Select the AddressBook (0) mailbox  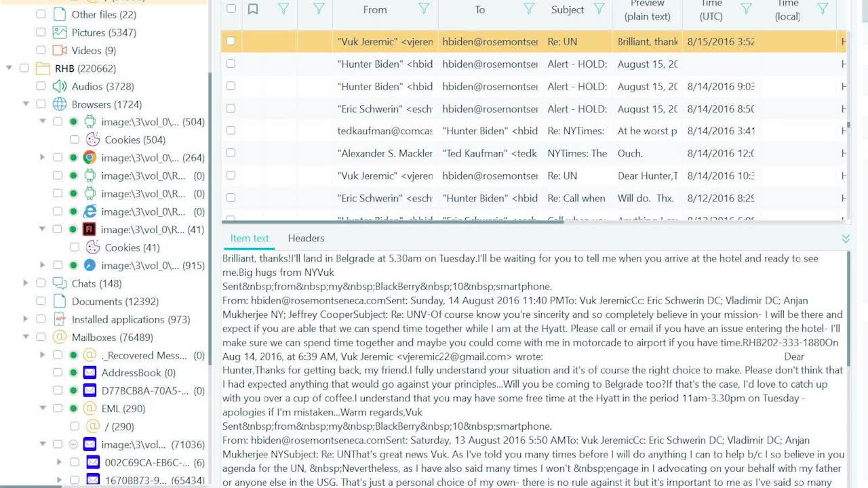pyautogui.click(x=138, y=373)
